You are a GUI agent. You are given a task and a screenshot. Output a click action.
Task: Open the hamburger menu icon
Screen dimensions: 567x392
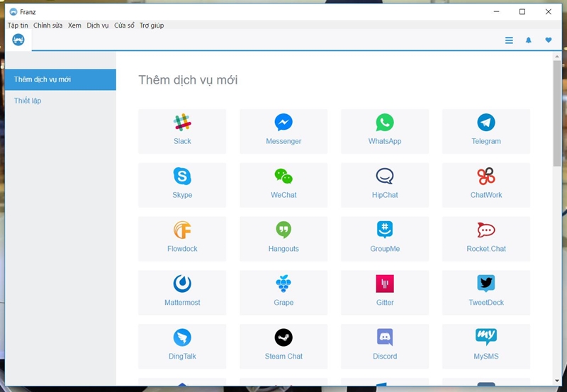509,40
